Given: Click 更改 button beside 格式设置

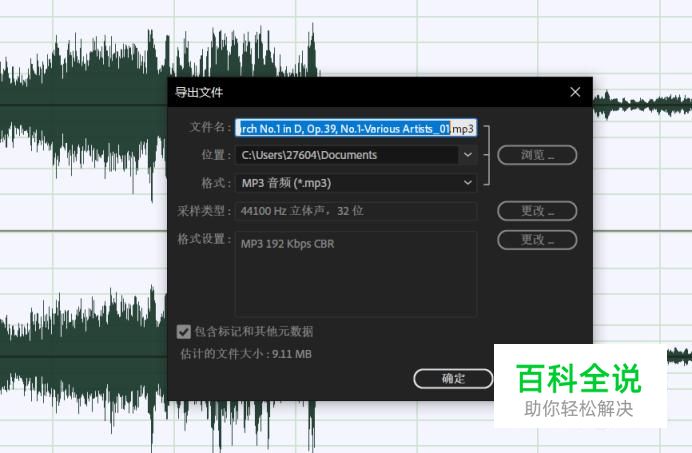Looking at the screenshot, I should (537, 240).
